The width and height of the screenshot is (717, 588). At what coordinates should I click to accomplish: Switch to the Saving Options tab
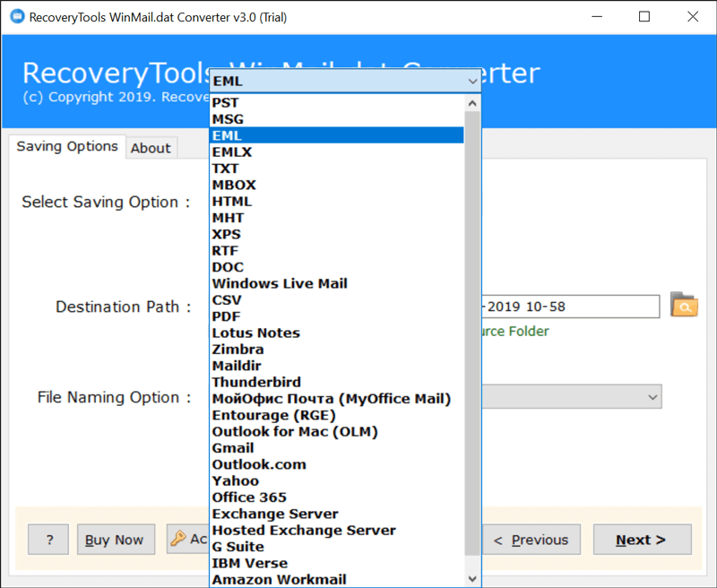67,146
